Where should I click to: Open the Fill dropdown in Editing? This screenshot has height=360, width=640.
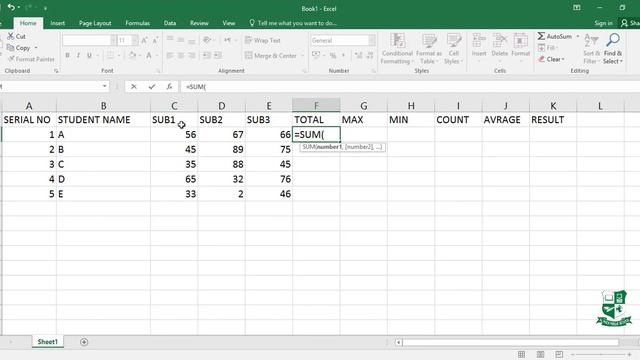548,48
